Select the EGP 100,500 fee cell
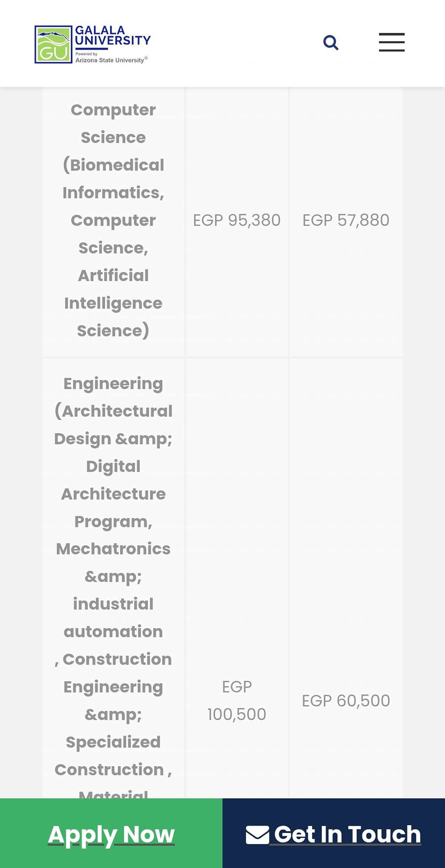This screenshot has height=868, width=445. coord(237,700)
